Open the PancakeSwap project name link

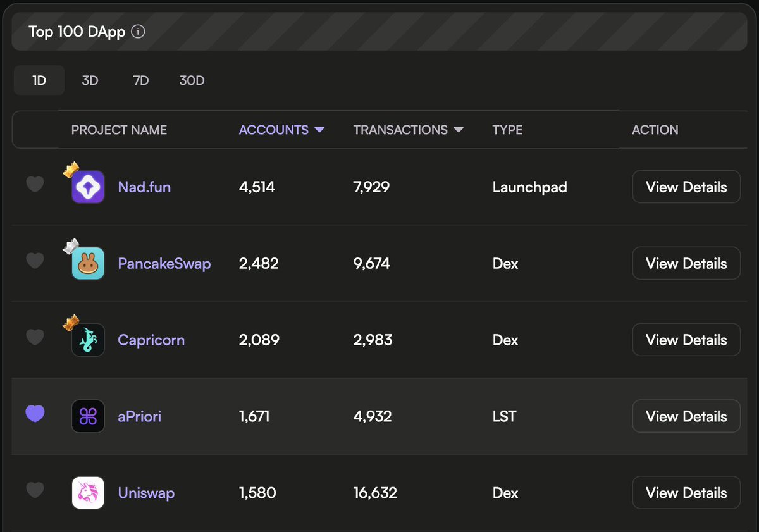pyautogui.click(x=164, y=264)
